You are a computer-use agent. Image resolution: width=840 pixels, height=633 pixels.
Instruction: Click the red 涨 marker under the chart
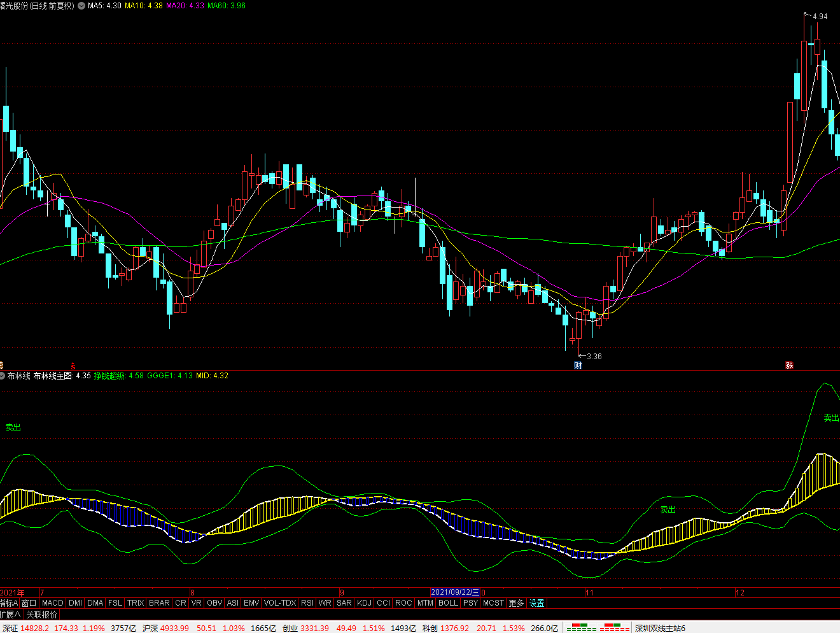tap(789, 366)
